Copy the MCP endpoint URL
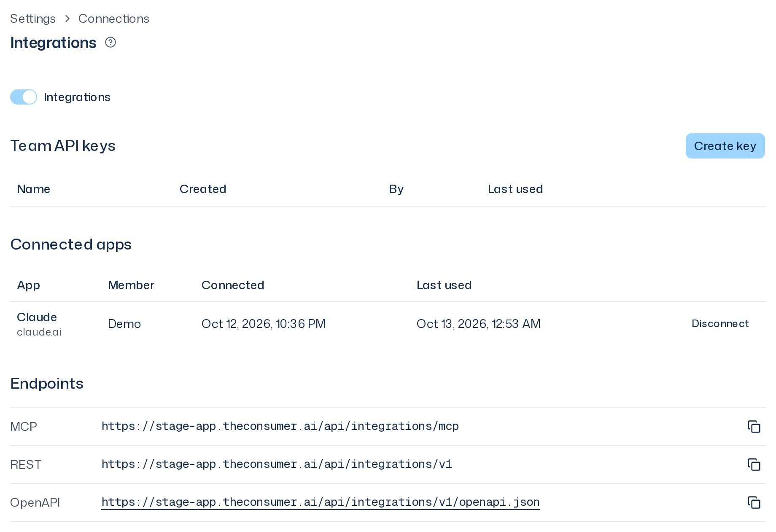Image resolution: width=776 pixels, height=532 pixels. (x=754, y=427)
